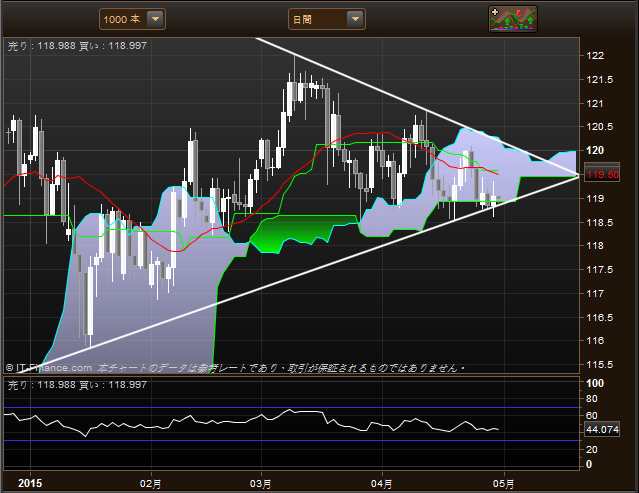Select the 118.5 price axis label
The height and width of the screenshot is (493, 639).
tap(599, 222)
